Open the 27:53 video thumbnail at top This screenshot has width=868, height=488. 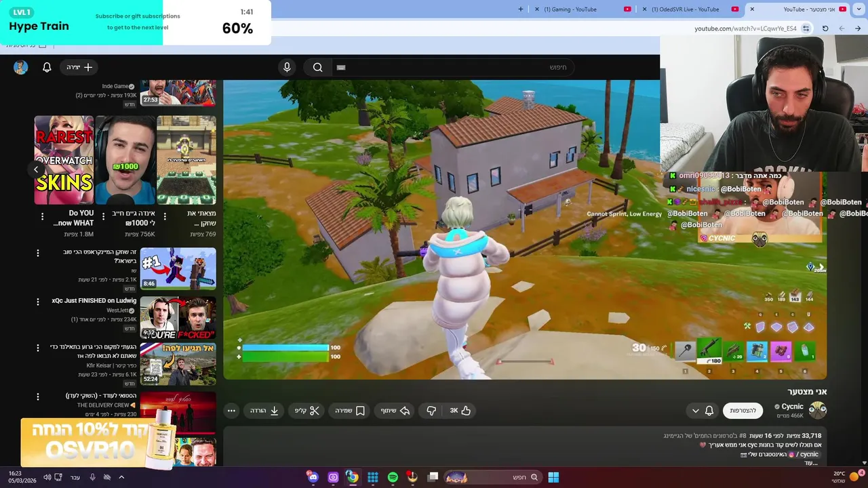click(x=178, y=93)
